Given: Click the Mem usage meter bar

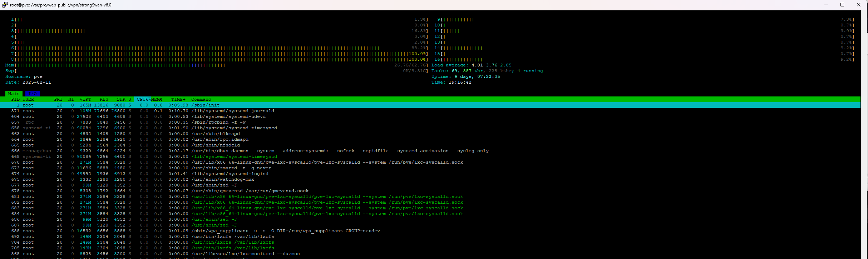Looking at the screenshot, I should coord(217,65).
